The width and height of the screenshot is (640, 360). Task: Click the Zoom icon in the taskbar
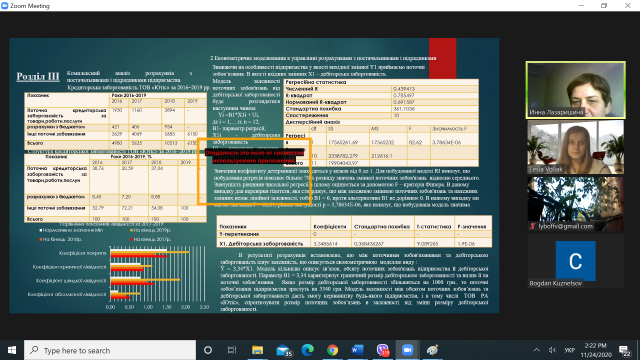click(x=407, y=350)
